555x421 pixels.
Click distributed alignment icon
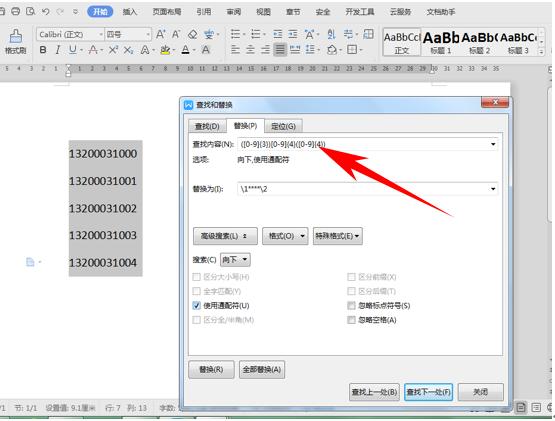(295, 50)
